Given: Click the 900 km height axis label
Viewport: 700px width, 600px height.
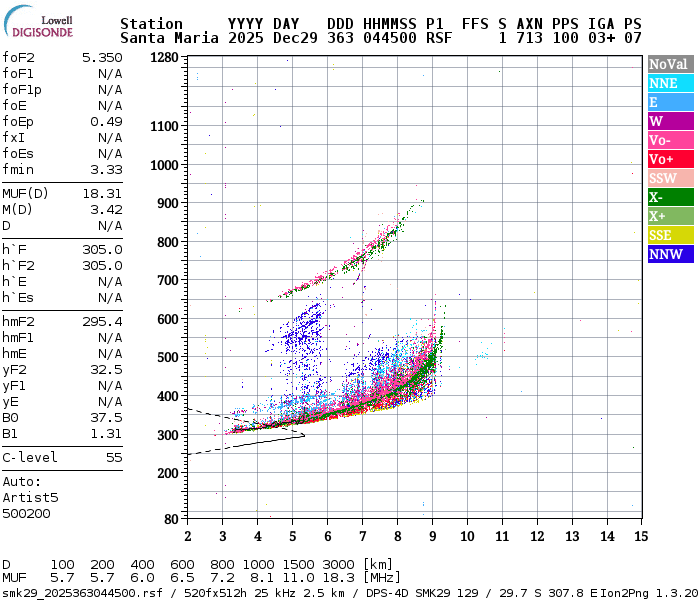Looking at the screenshot, I should click(168, 203).
